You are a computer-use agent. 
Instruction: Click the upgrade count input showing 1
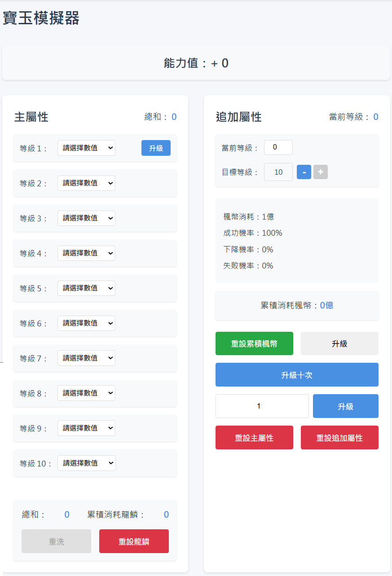click(262, 406)
